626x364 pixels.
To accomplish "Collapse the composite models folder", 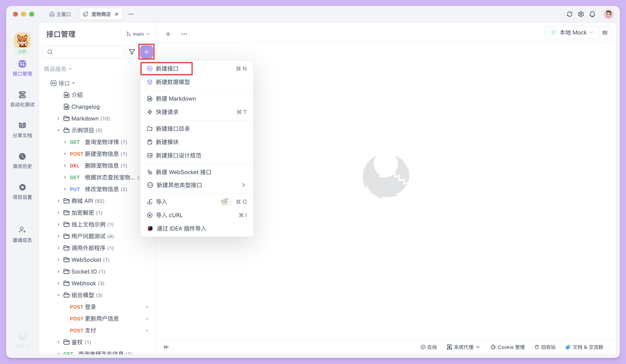I will [58, 295].
